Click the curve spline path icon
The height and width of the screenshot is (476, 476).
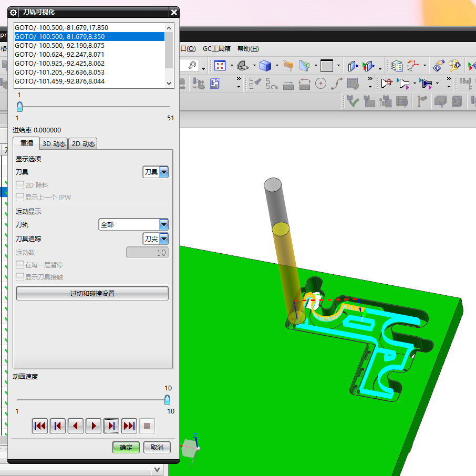337,84
